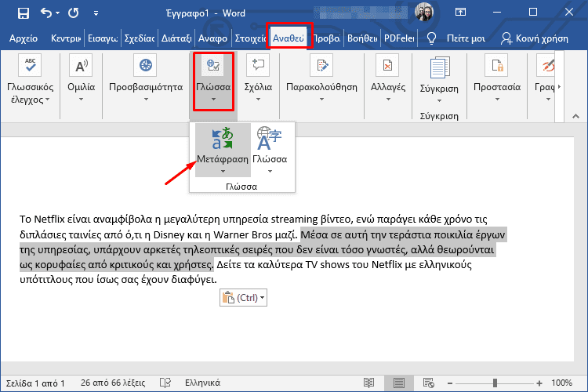Open Customize Quick Access Toolbar dropdown
This screenshot has height=392, width=588.
click(96, 13)
